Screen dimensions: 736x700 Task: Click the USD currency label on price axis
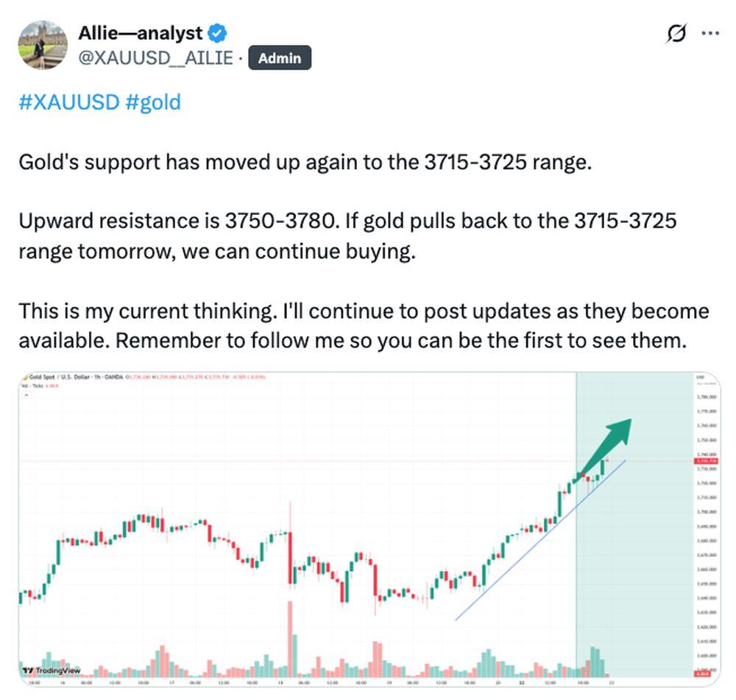[700, 378]
